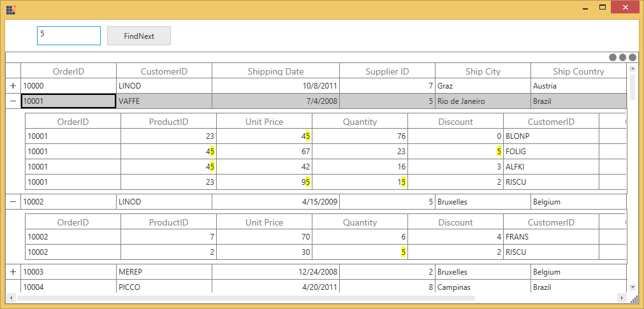Click the Quantity 15 cell
The height and width of the screenshot is (309, 644).
pyautogui.click(x=360, y=182)
